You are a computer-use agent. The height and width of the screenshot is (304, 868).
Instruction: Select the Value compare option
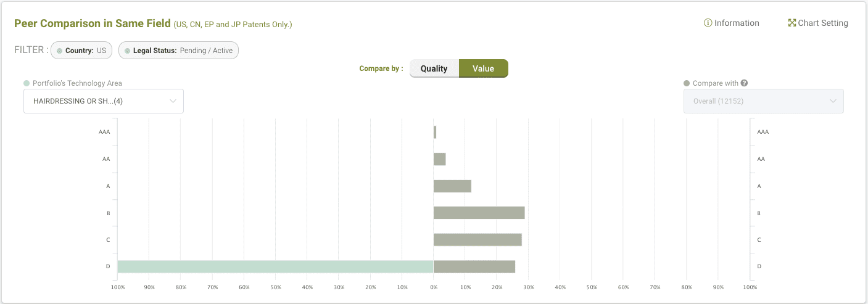click(x=483, y=68)
